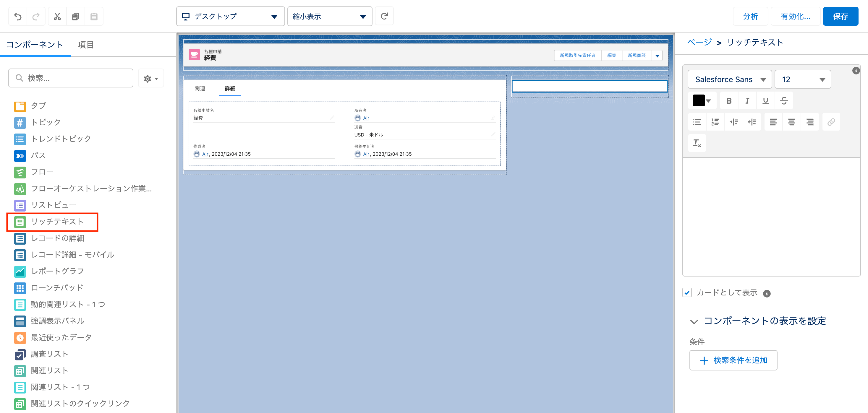Viewport: 868px width, 413px height.
Task: Increase text indent
Action: tap(733, 122)
